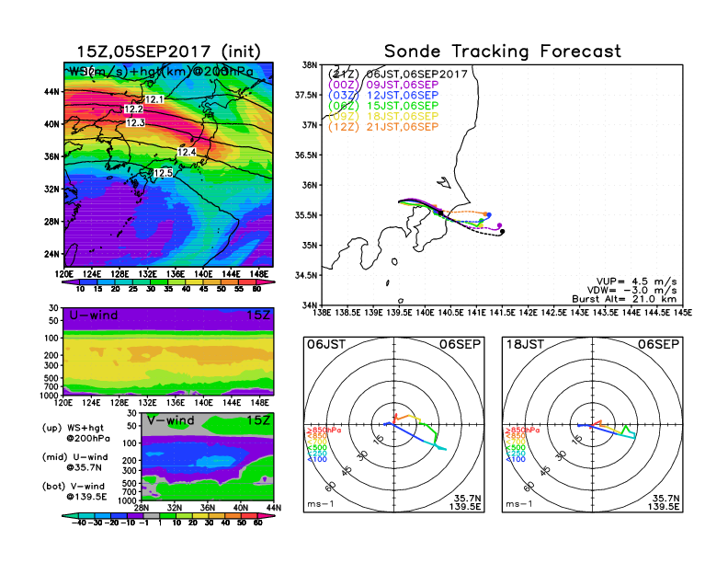Open the U-wind cross-section panel
This screenshot has height=563, width=728.
[x=168, y=351]
